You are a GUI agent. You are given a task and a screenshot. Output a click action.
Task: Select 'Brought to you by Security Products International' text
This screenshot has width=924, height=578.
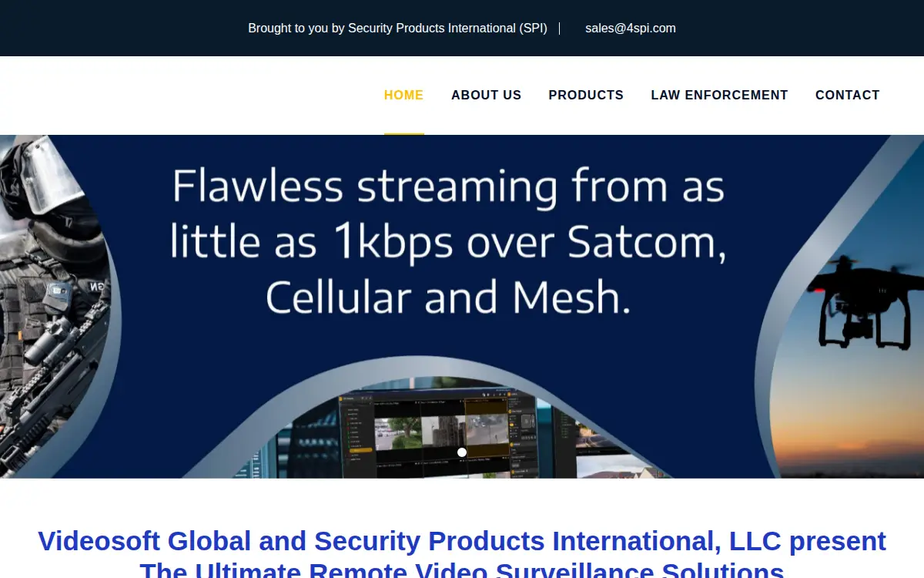coord(397,29)
